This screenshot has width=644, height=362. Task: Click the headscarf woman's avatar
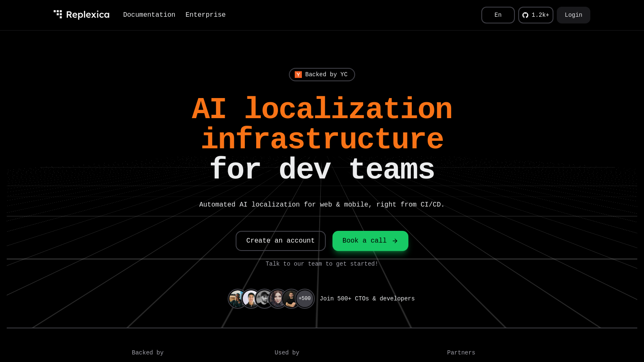click(277, 299)
